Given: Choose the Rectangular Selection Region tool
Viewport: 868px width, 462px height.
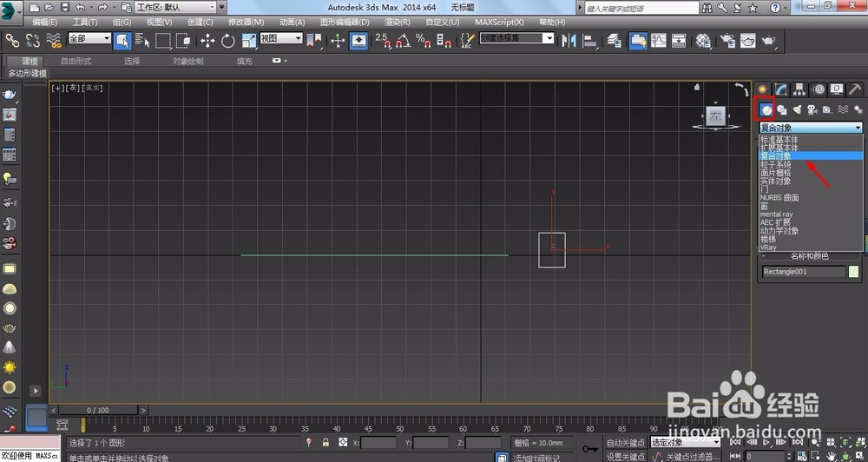Looking at the screenshot, I should [163, 41].
